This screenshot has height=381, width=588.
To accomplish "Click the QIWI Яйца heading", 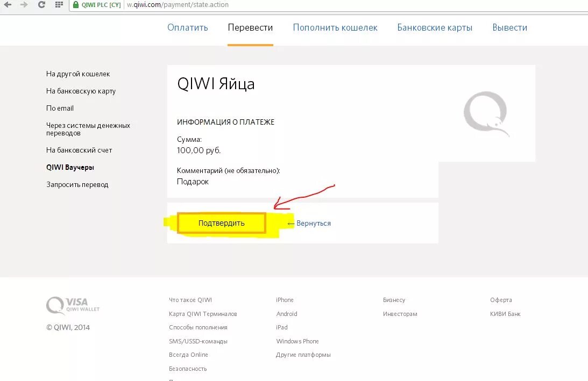I will [x=216, y=84].
